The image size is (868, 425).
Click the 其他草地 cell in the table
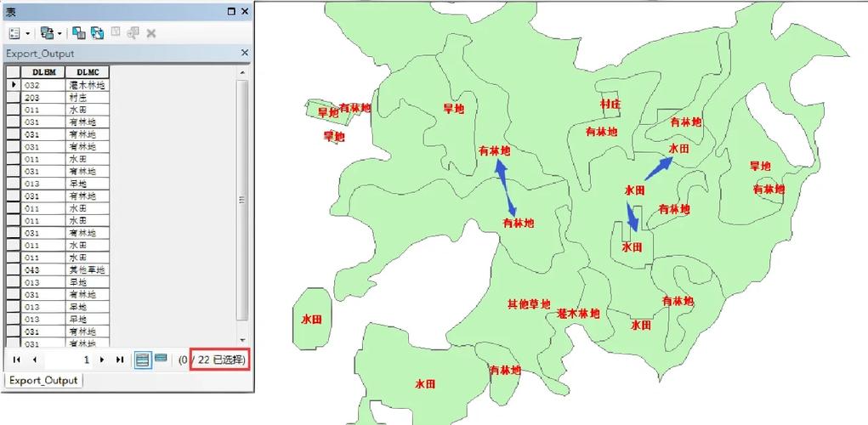(88, 270)
